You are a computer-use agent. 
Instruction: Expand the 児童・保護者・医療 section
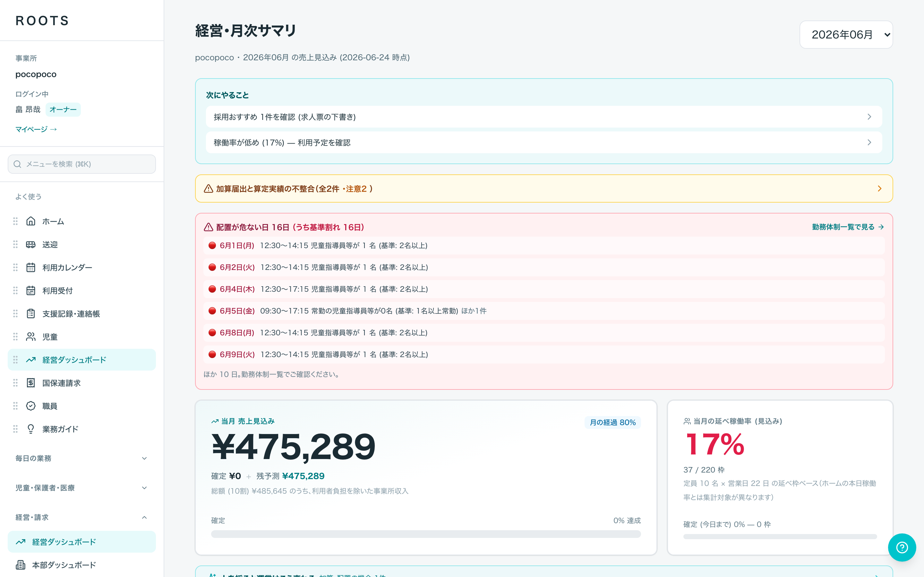point(81,488)
